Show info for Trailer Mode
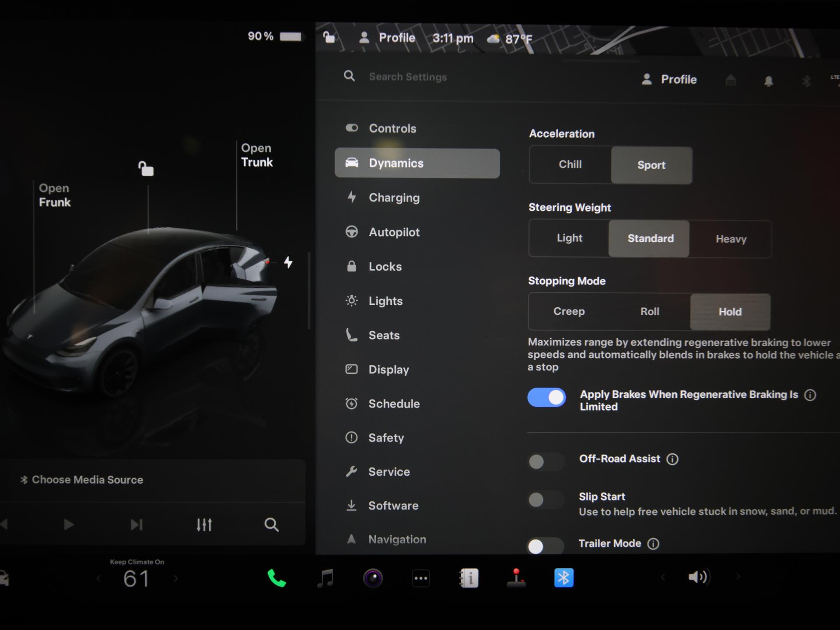Image resolution: width=840 pixels, height=630 pixels. [653, 544]
